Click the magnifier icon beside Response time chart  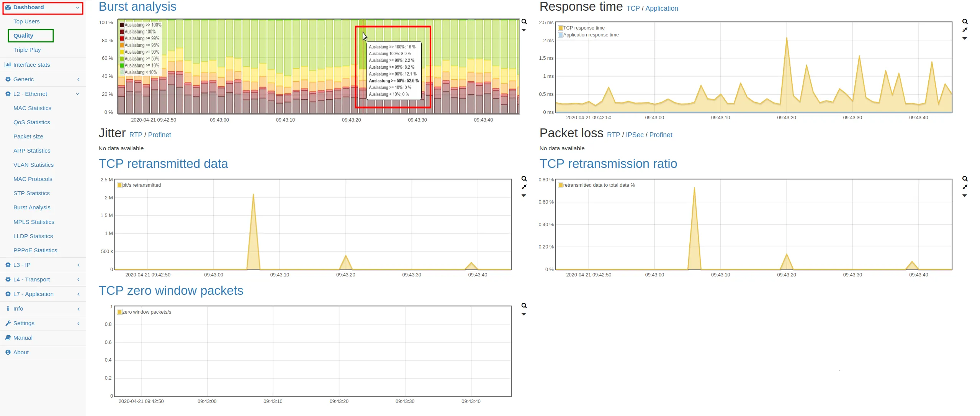965,21
